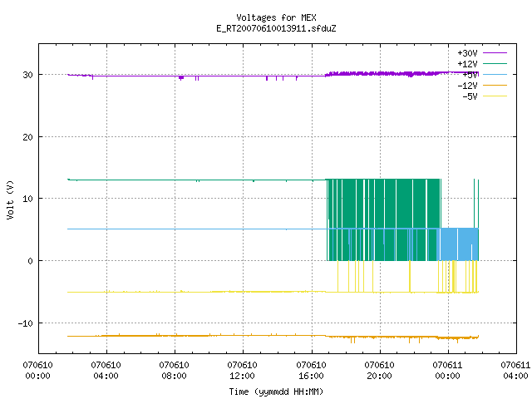Click the x-axis label 070611 00:00
Viewport: 532px width, 399px height.
point(447,371)
